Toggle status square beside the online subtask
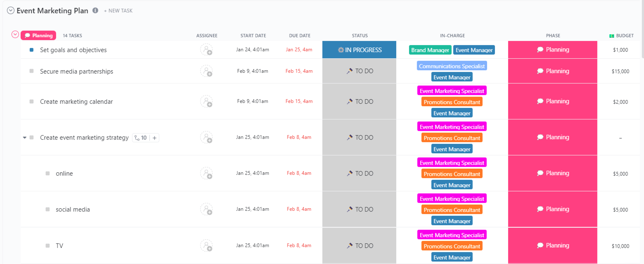Image resolution: width=644 pixels, height=264 pixels. point(47,174)
